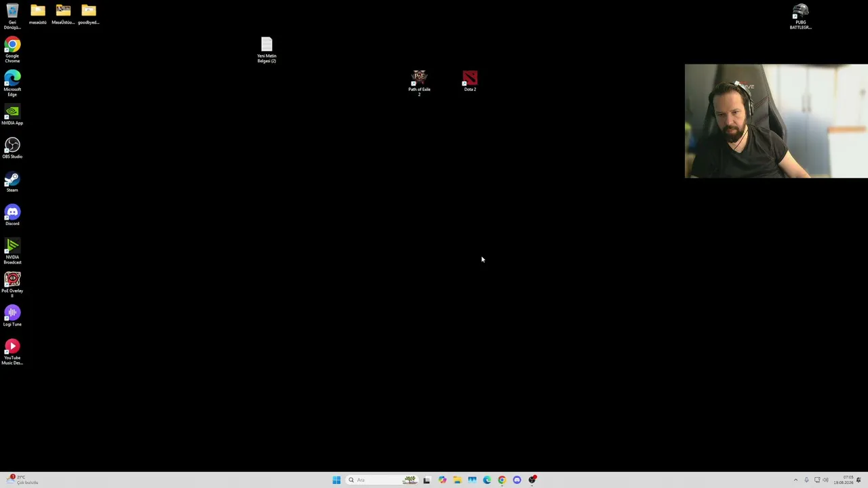The width and height of the screenshot is (868, 488).
Task: Select the Discord desktop shortcut
Action: (12, 216)
